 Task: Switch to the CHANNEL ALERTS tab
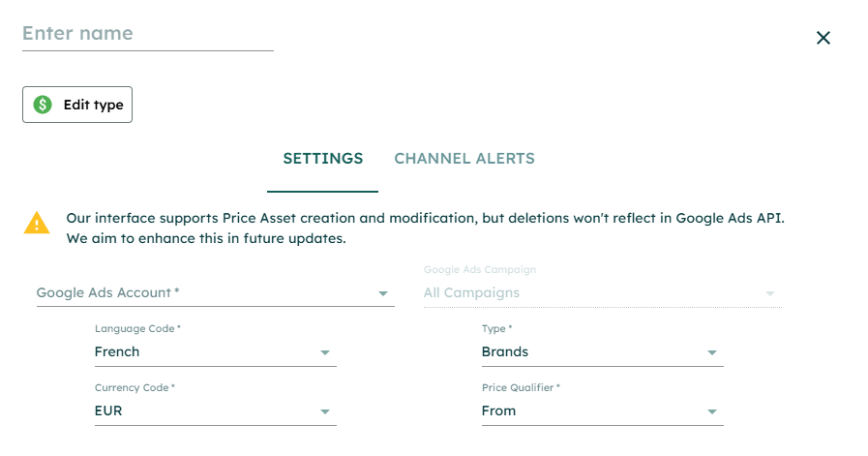[x=464, y=159]
